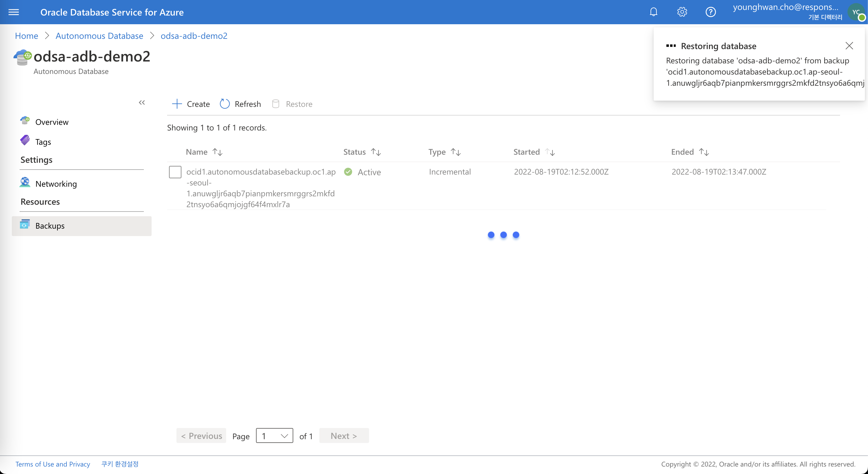Click the Restoring database notification title
Viewport: 868px width, 474px height.
point(719,46)
